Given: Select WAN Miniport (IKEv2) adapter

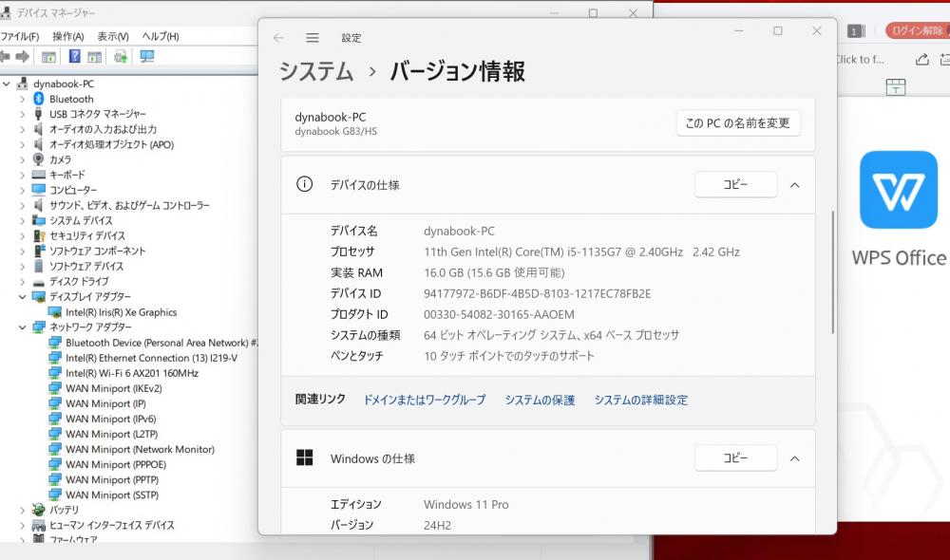Looking at the screenshot, I should 114,388.
